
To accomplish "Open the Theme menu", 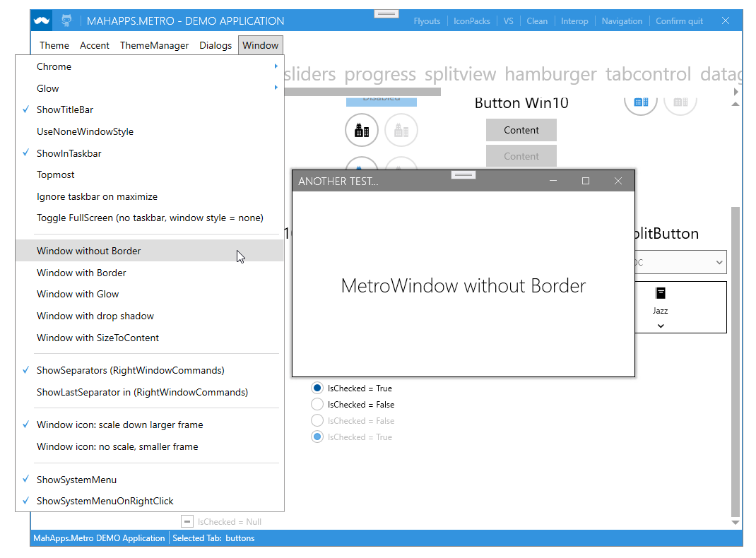I will click(54, 44).
